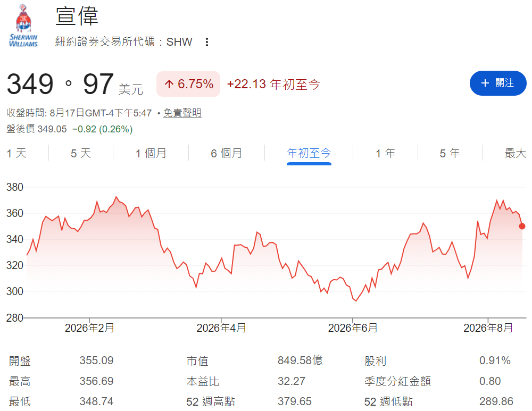The width and height of the screenshot is (532, 411).
Task: Click the 2026年2月 axis label
Action: pyautogui.click(x=89, y=328)
